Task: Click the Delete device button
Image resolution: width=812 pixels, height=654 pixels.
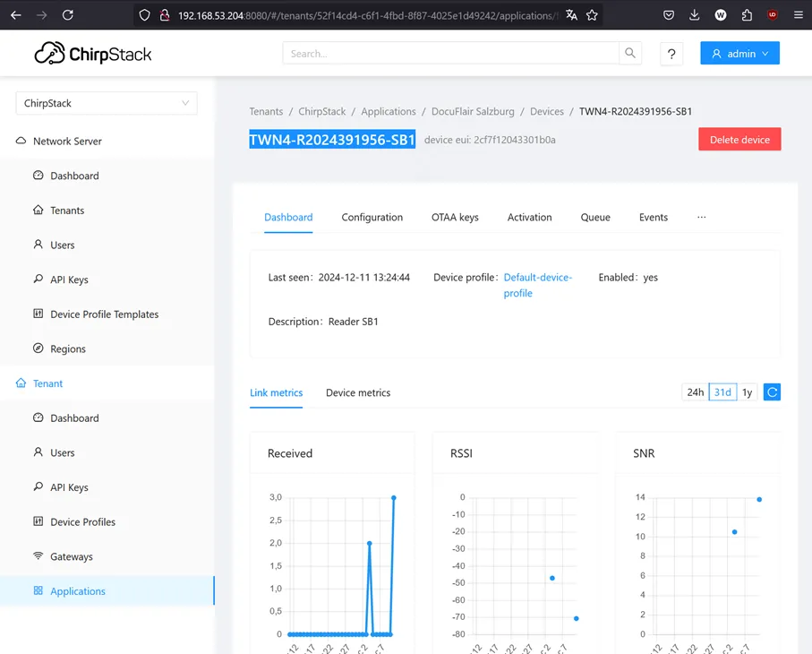Action: [739, 140]
